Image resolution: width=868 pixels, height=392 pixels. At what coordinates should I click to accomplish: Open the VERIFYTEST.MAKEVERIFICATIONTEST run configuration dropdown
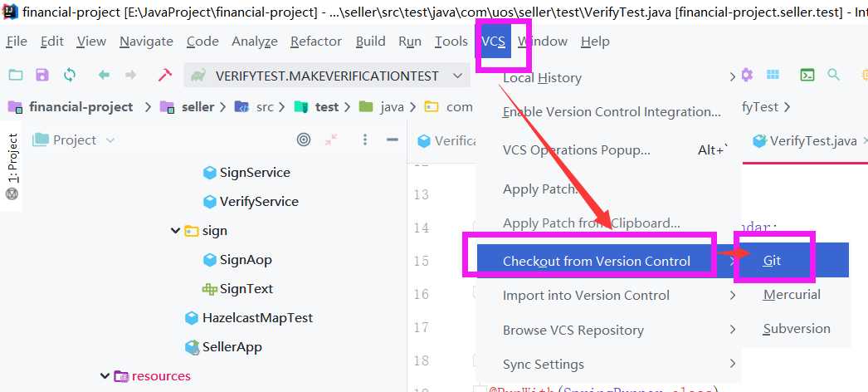coord(327,76)
